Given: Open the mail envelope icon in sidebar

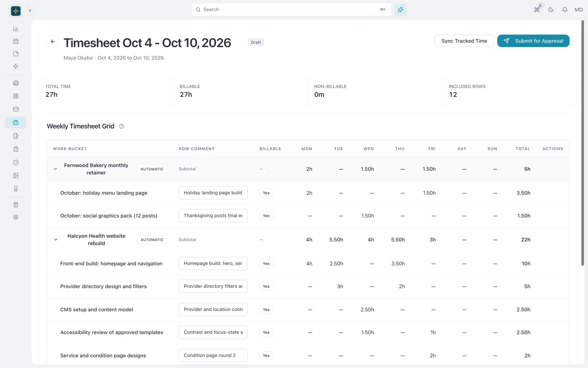Looking at the screenshot, I should tap(16, 109).
